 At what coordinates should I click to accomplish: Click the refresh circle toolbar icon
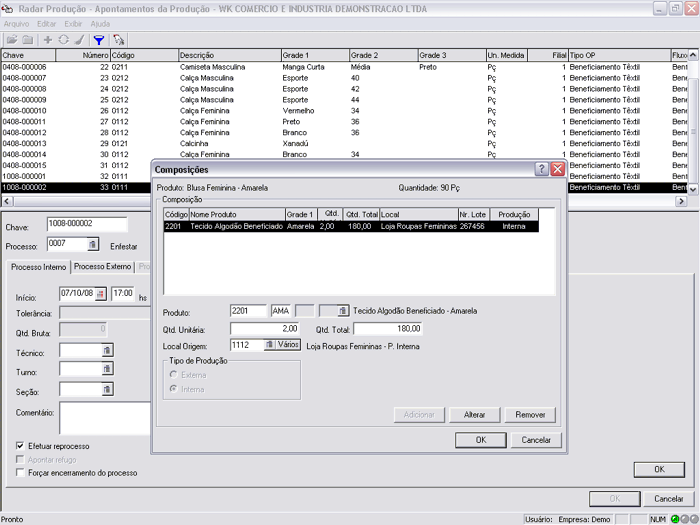pos(63,39)
